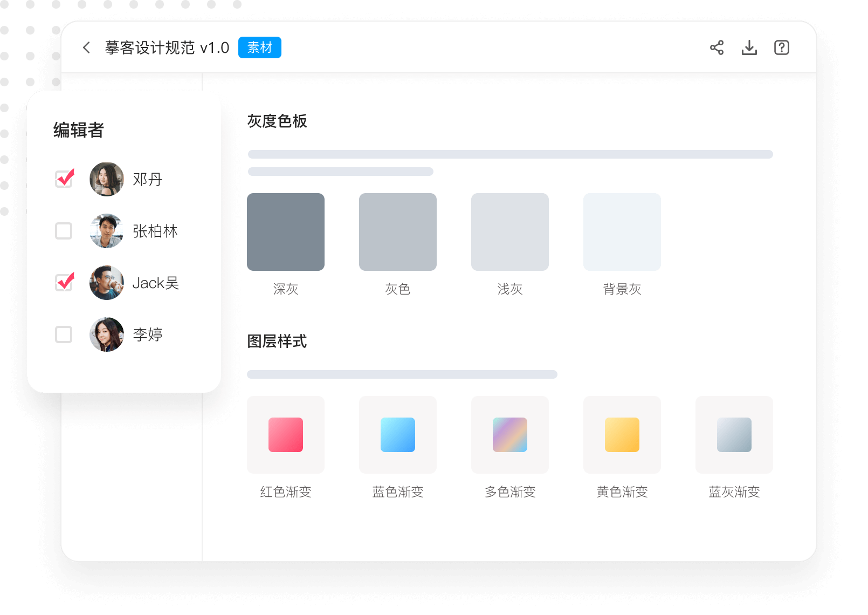Click the 深灰 label text
868x615 pixels.
click(x=286, y=289)
